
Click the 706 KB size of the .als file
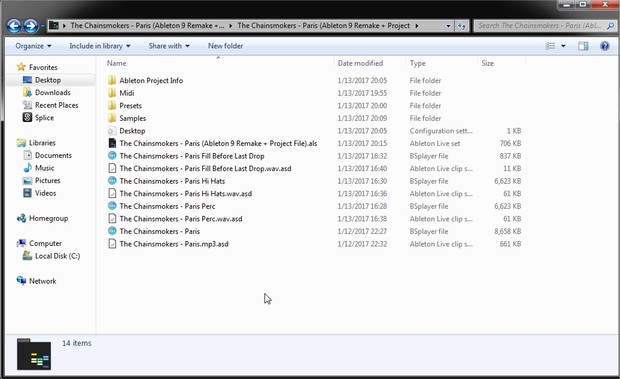510,143
